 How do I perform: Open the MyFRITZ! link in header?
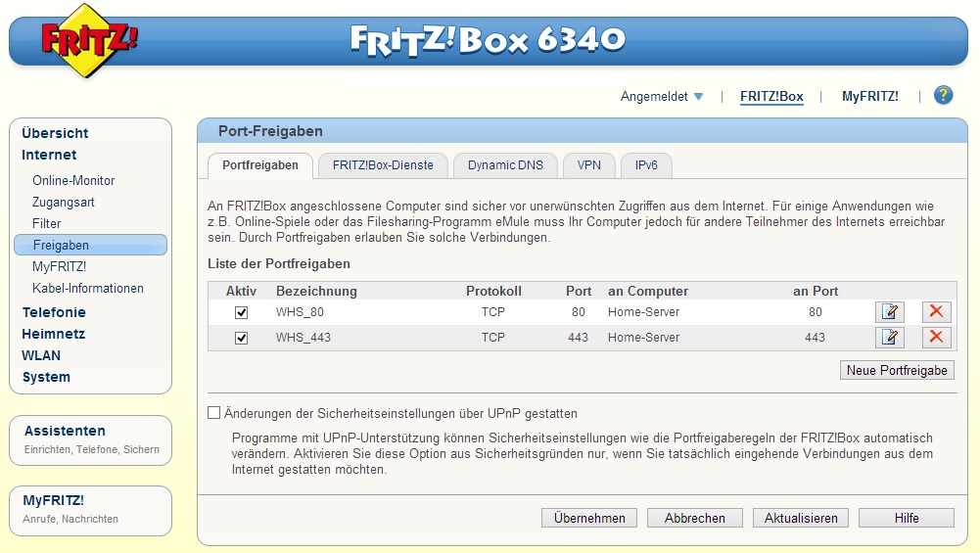(870, 97)
